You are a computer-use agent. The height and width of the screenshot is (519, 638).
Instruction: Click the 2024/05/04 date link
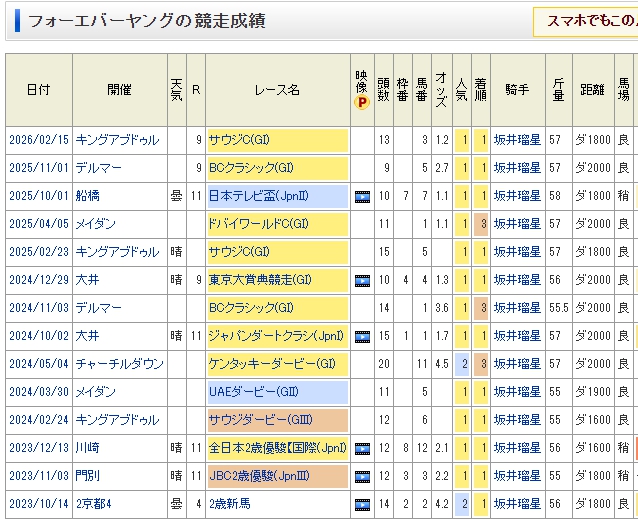(36, 365)
